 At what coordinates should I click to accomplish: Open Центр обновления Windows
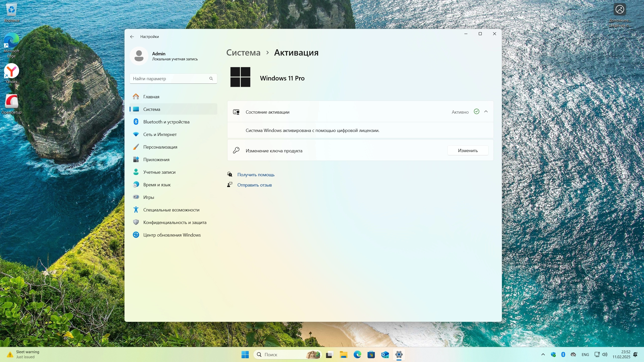coord(172,235)
